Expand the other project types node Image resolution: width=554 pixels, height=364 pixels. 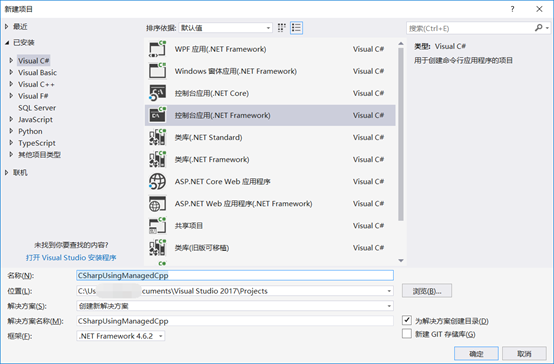pos(11,154)
